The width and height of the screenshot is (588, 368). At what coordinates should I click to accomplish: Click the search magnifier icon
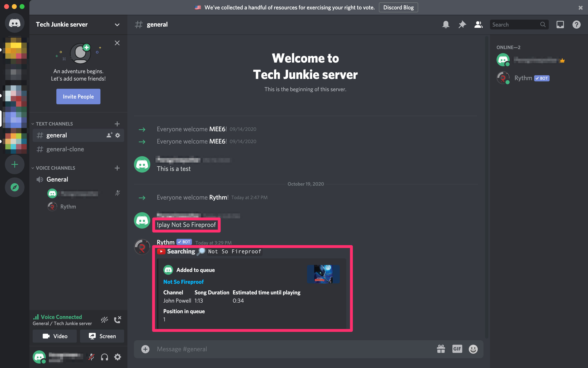(543, 25)
